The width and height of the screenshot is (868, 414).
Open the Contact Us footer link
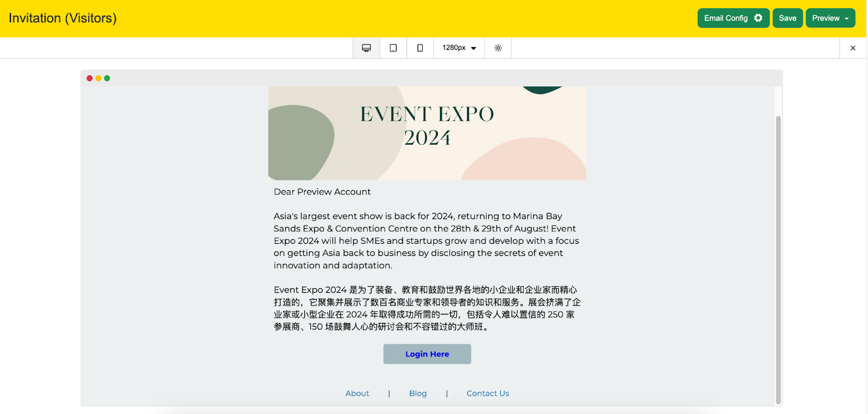(x=488, y=393)
